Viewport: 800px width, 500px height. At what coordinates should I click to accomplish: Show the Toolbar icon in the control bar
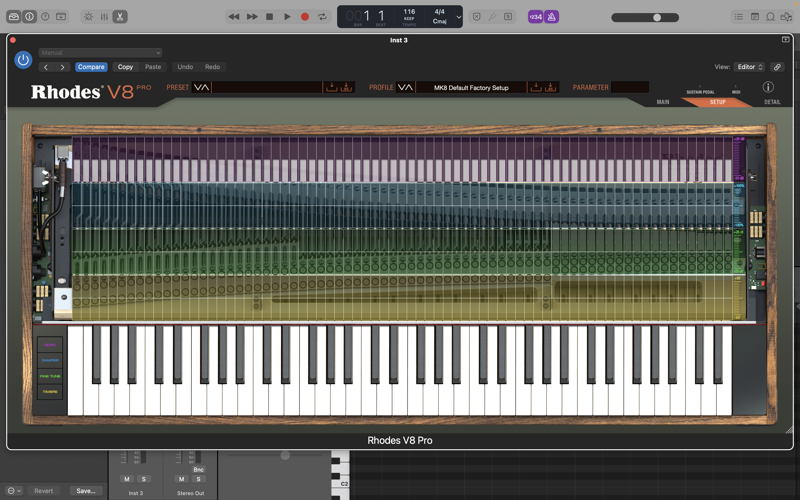61,17
